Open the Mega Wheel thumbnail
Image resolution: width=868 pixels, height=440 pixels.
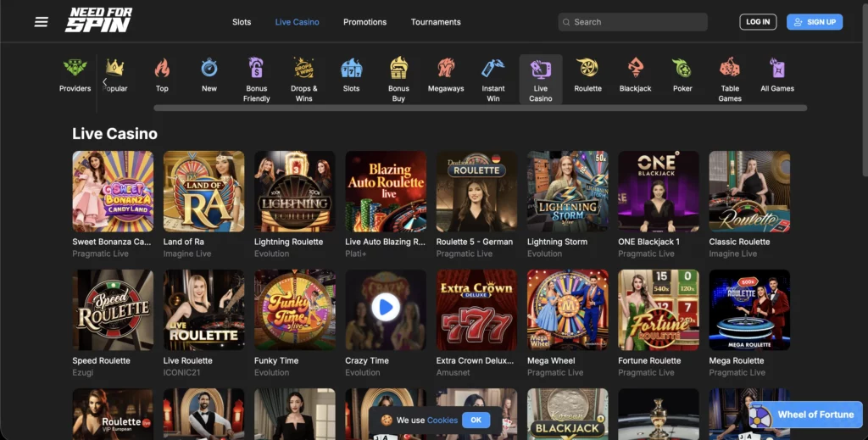pos(567,310)
